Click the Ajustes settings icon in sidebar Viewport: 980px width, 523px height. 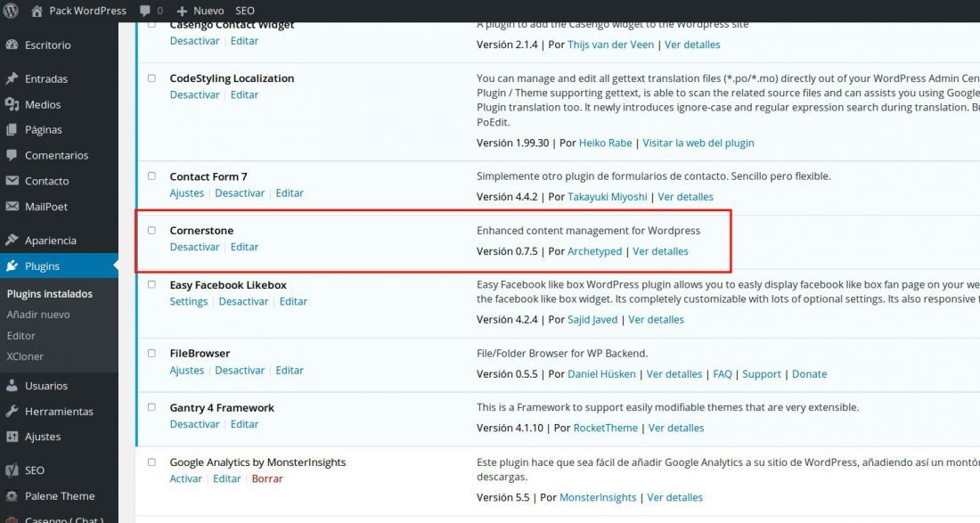pyautogui.click(x=12, y=437)
